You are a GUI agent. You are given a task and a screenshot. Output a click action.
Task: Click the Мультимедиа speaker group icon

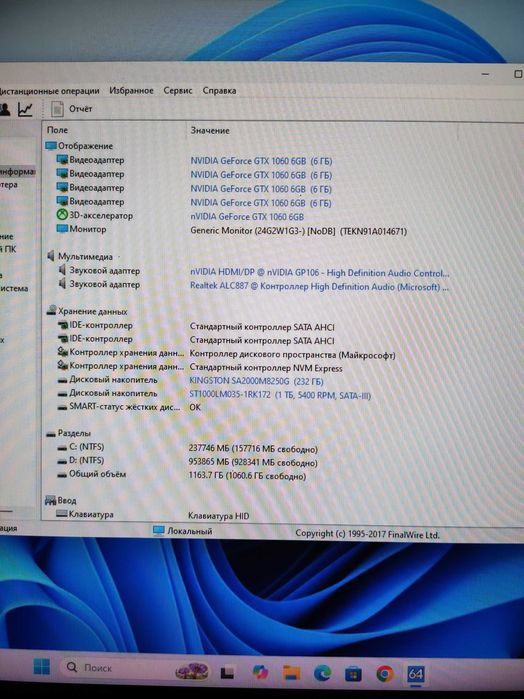(51, 256)
